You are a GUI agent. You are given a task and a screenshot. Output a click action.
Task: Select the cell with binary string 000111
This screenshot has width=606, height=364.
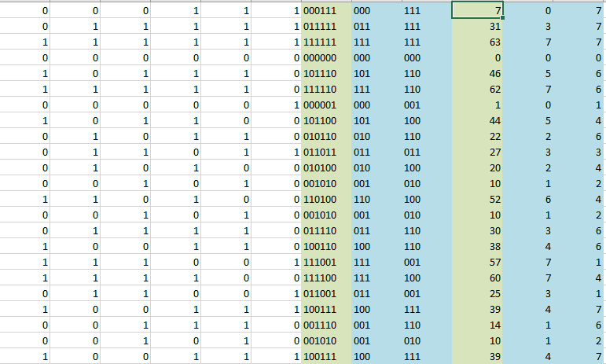(325, 10)
